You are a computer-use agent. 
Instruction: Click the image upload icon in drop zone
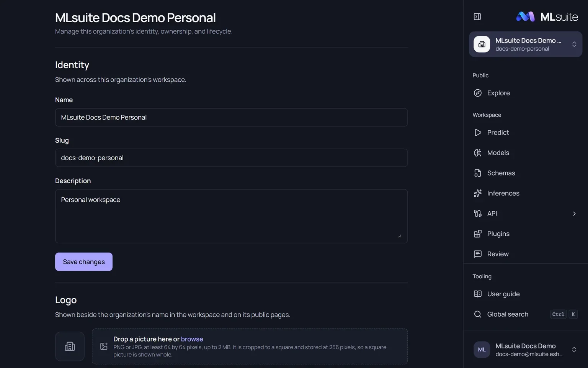[x=104, y=347]
